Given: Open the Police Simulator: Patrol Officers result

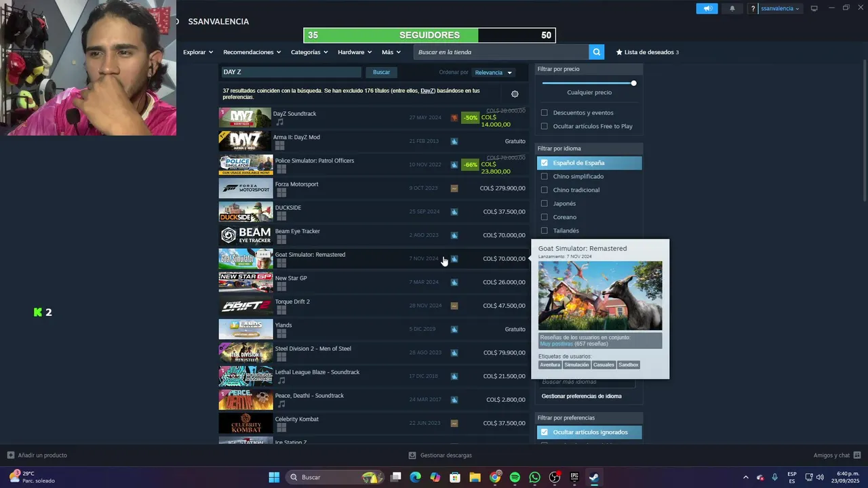Looking at the screenshot, I should 373,165.
